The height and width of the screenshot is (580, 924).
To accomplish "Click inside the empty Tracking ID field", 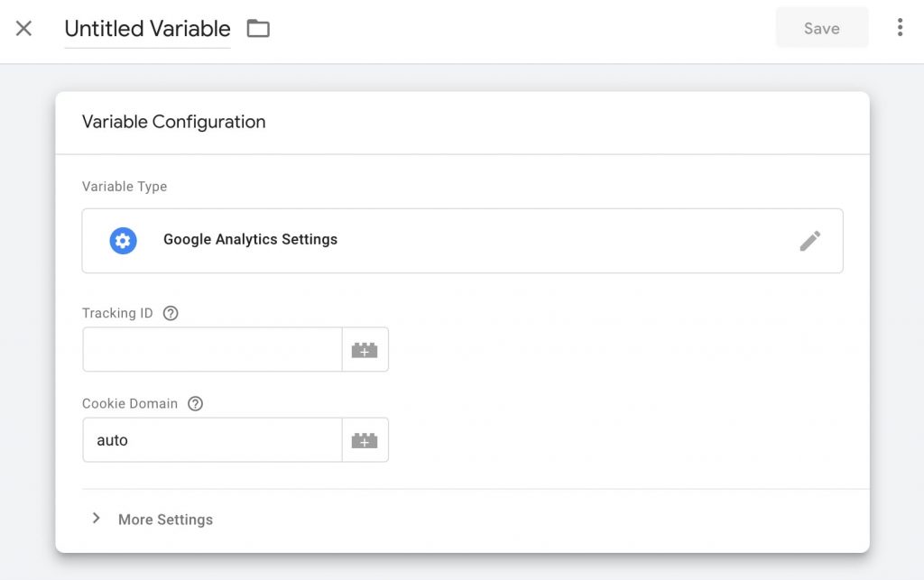I will 212,349.
